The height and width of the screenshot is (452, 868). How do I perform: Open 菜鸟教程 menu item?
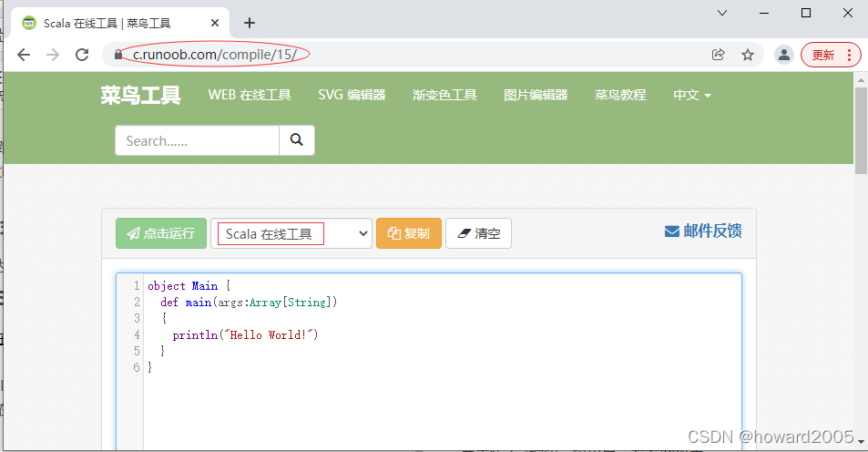pos(620,95)
